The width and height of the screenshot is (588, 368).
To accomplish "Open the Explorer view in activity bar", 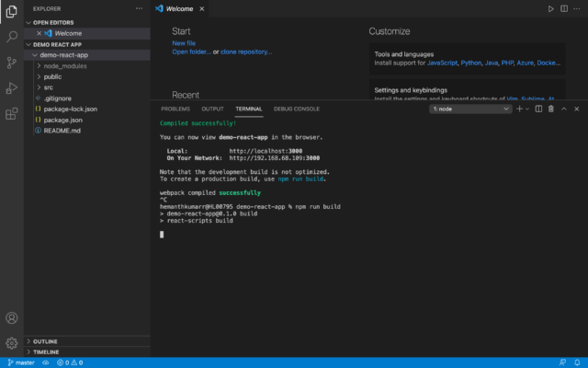I will coord(12,12).
